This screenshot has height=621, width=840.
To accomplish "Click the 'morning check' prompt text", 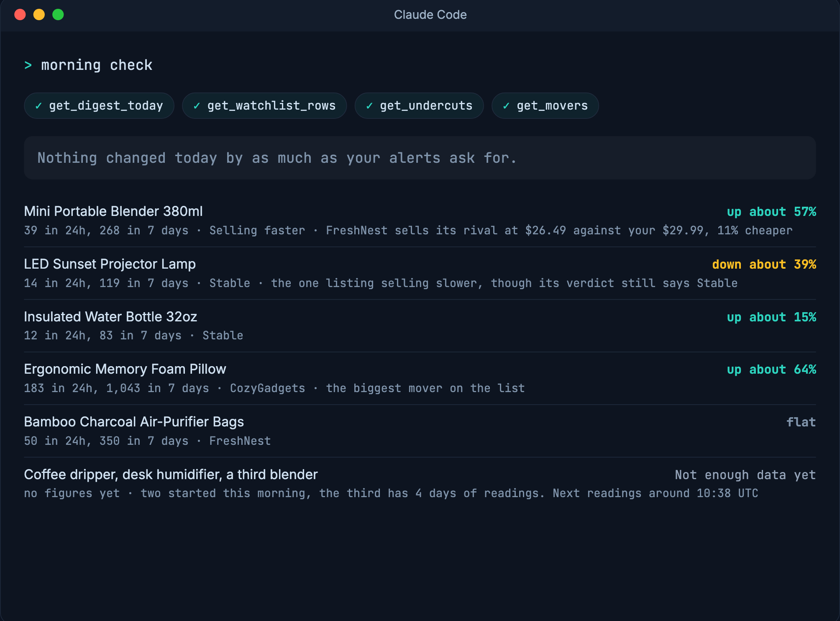I will (x=97, y=65).
